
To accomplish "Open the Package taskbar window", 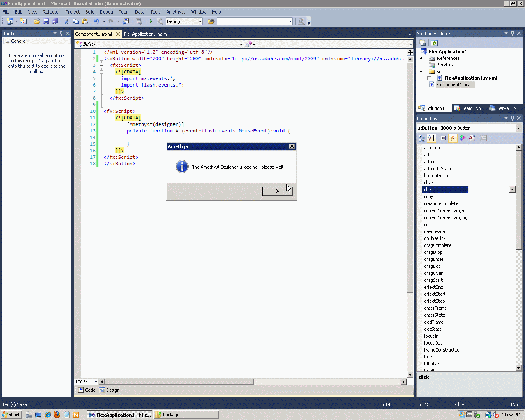I will (x=186, y=415).
